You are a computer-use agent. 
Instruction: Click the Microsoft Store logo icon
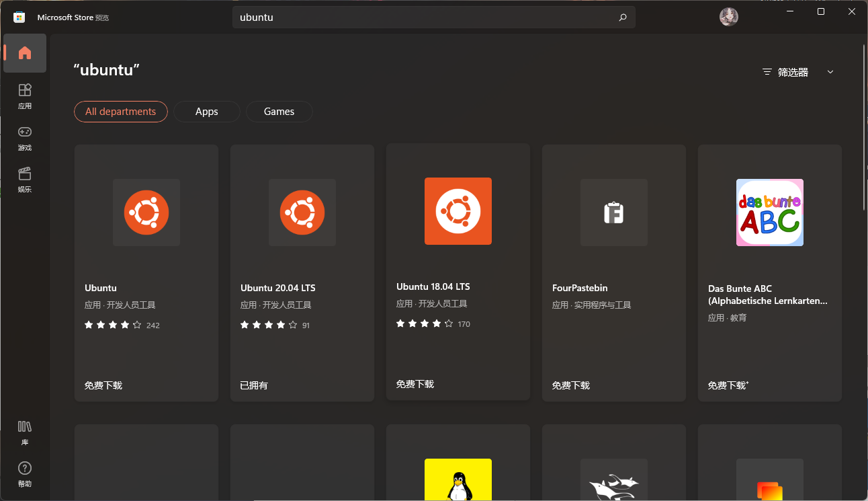19,17
